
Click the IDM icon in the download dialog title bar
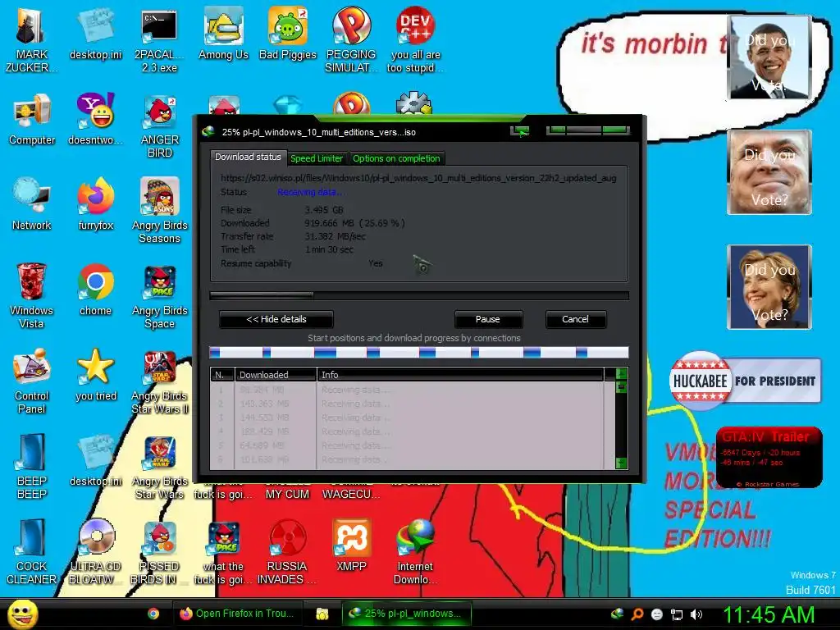tap(208, 131)
